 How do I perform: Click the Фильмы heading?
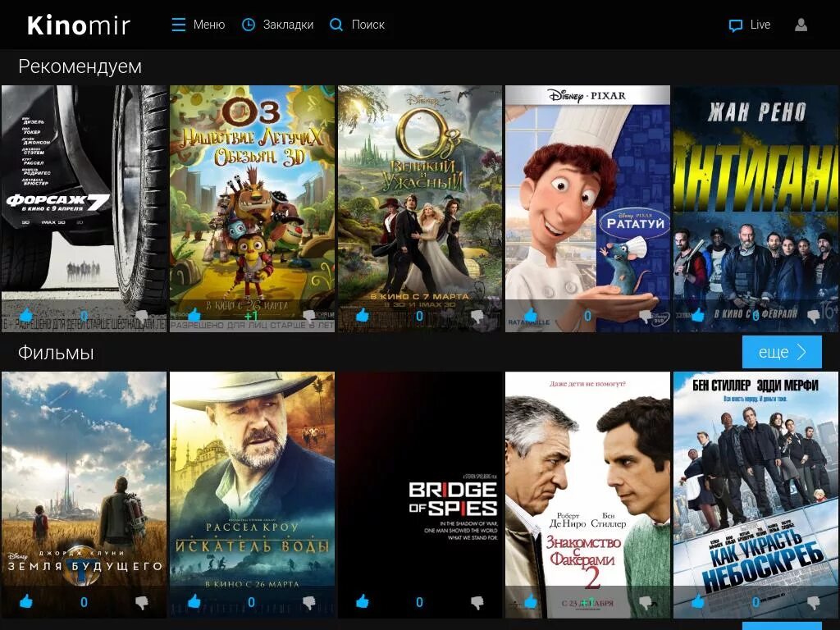coord(56,353)
